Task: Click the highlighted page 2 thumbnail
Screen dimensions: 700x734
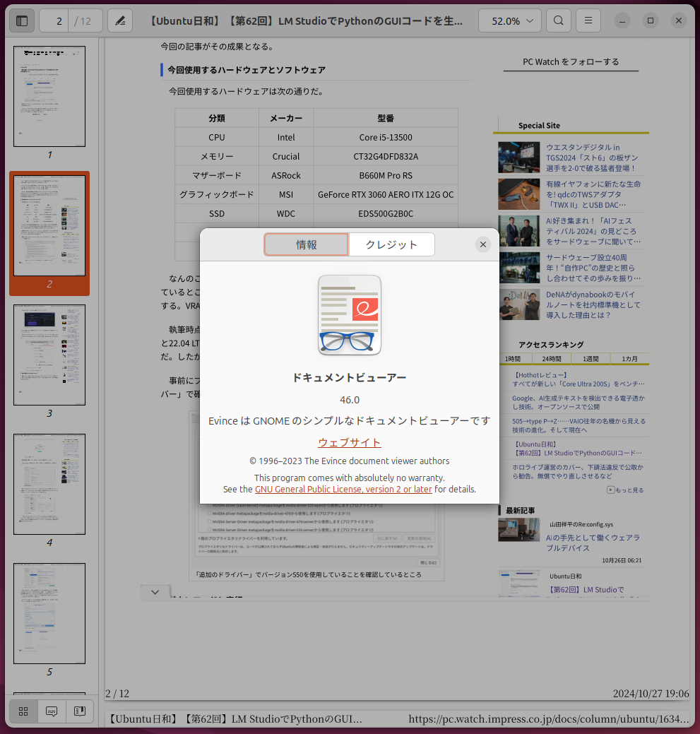Action: click(49, 225)
